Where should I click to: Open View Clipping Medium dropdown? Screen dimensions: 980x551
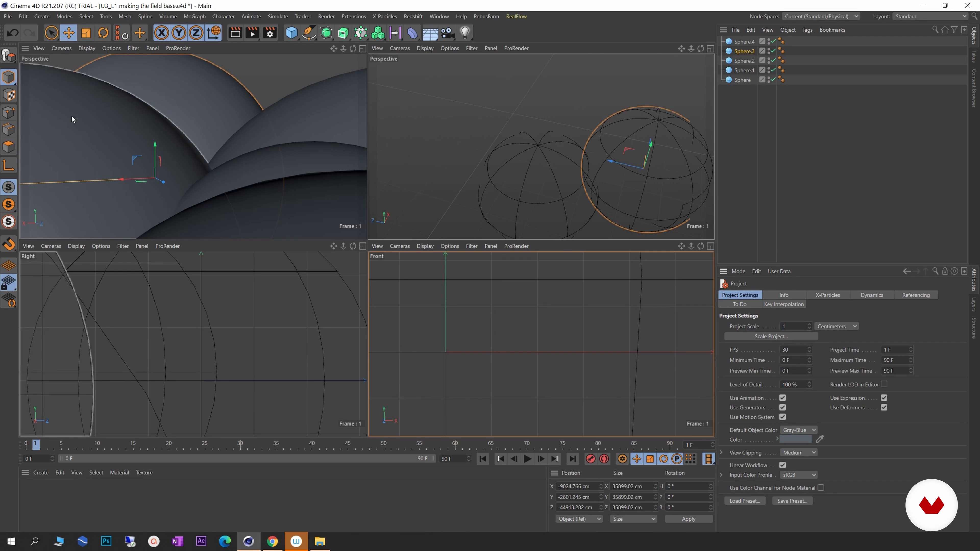tap(799, 453)
